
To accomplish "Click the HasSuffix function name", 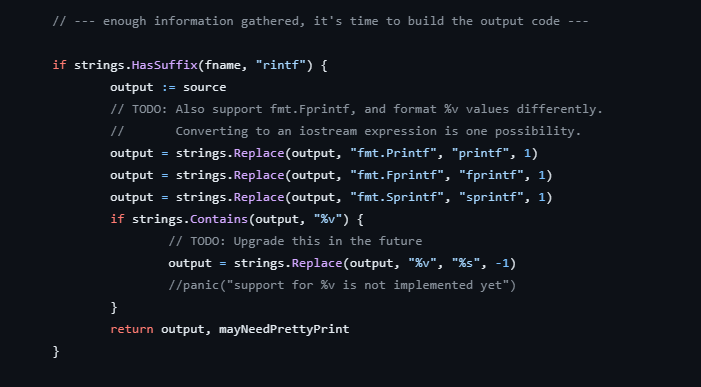I will coord(165,65).
